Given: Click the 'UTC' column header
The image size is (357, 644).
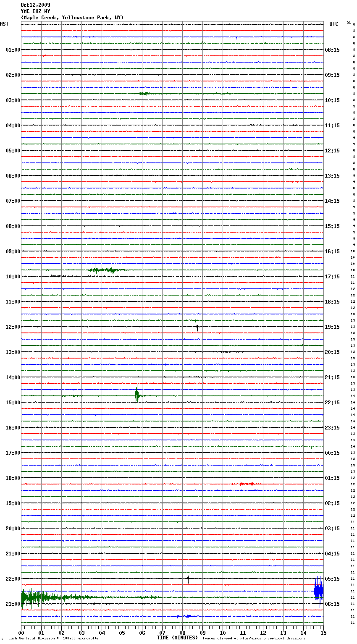Looking at the screenshot, I should point(334,24).
